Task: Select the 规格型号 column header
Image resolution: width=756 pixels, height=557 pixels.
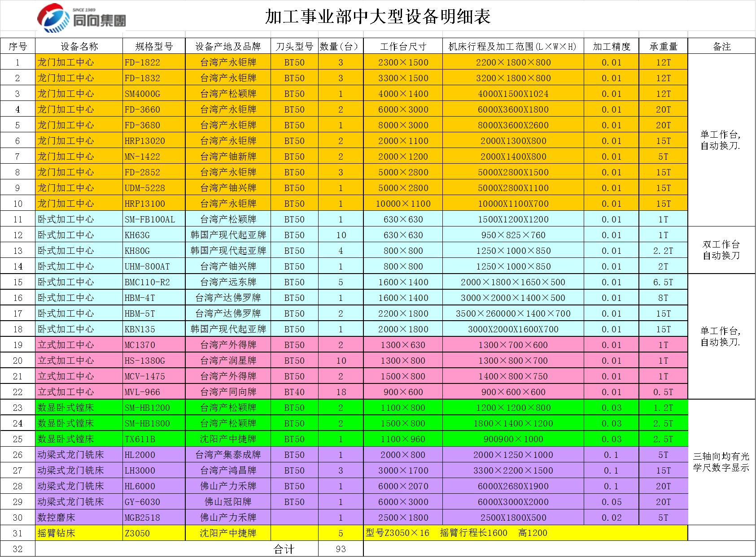Action: pos(154,46)
